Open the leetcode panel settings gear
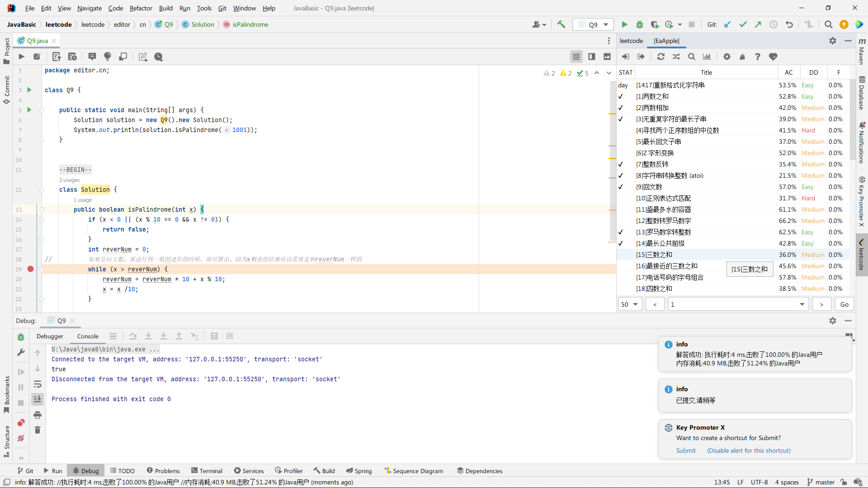Image resolution: width=868 pixels, height=488 pixels. click(x=726, y=57)
